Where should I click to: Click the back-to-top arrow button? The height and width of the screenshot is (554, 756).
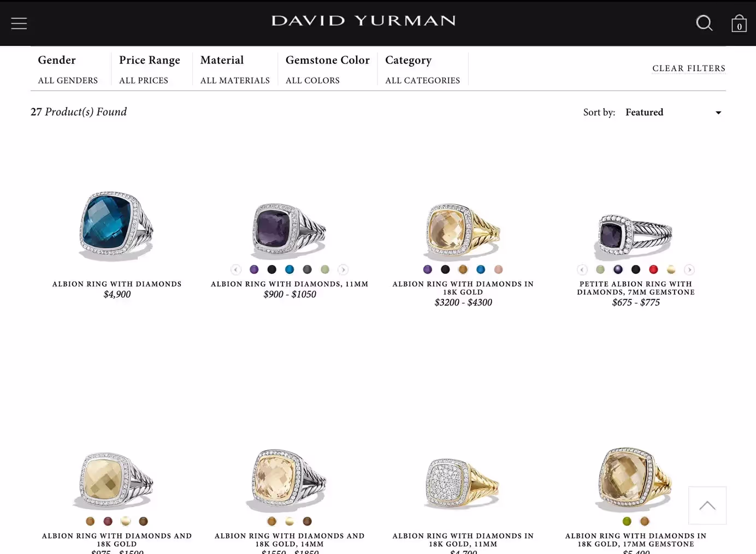click(707, 505)
